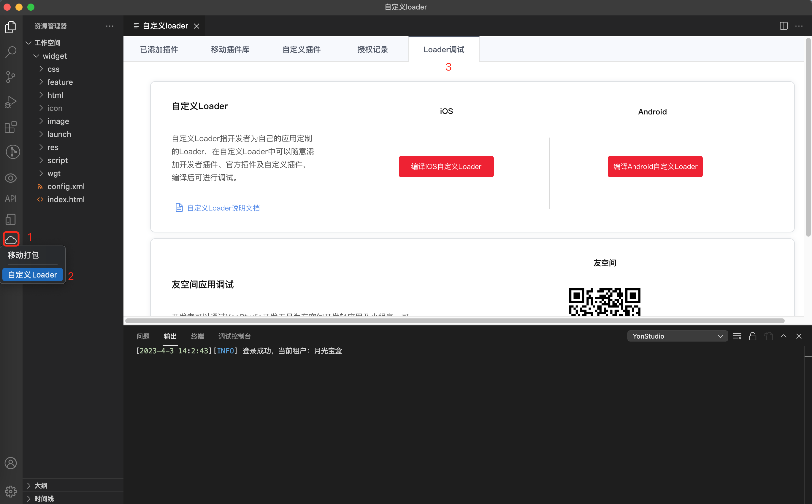Select 自定义Loader menu entry
Image resolution: width=812 pixels, height=504 pixels.
pos(32,275)
